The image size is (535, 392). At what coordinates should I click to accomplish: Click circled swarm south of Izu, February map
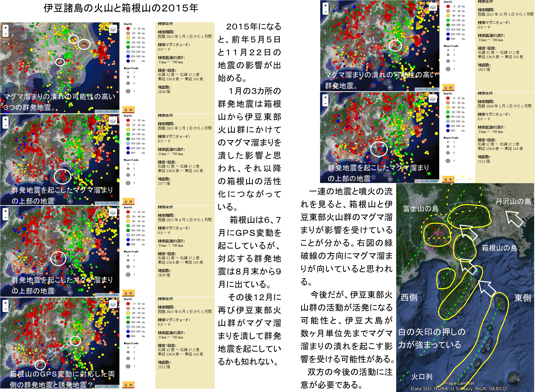point(63,176)
